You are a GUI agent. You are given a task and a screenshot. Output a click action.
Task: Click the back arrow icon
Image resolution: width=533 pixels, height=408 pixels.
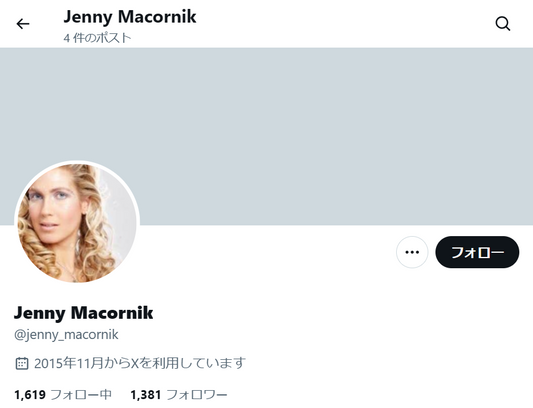point(23,24)
